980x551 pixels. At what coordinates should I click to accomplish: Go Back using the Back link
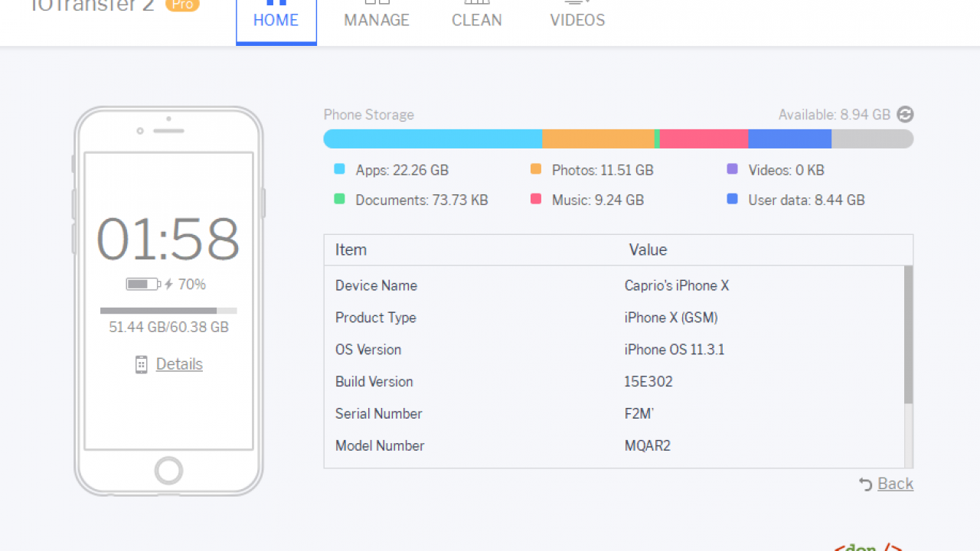tap(896, 484)
